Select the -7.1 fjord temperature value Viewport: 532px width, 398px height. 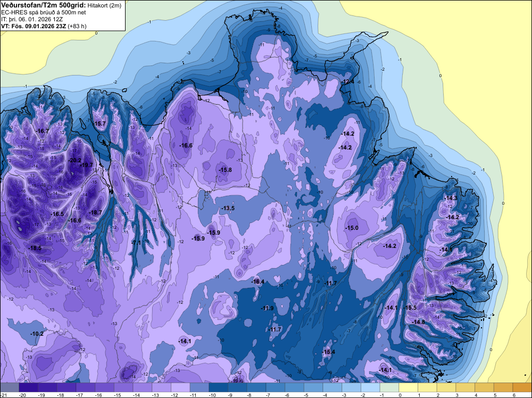[136, 243]
